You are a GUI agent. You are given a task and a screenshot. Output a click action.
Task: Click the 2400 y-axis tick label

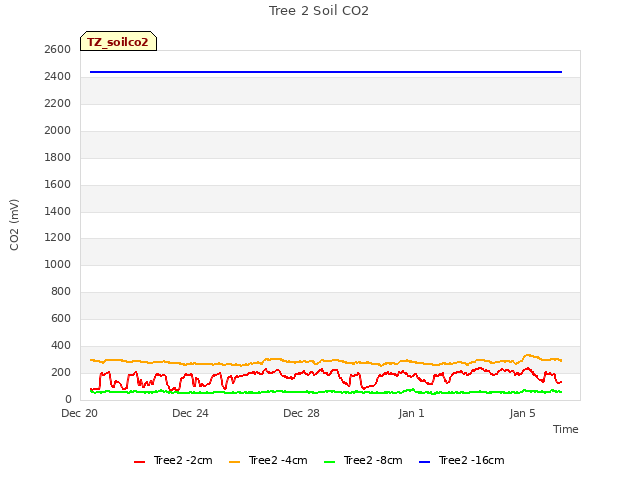pos(58,76)
